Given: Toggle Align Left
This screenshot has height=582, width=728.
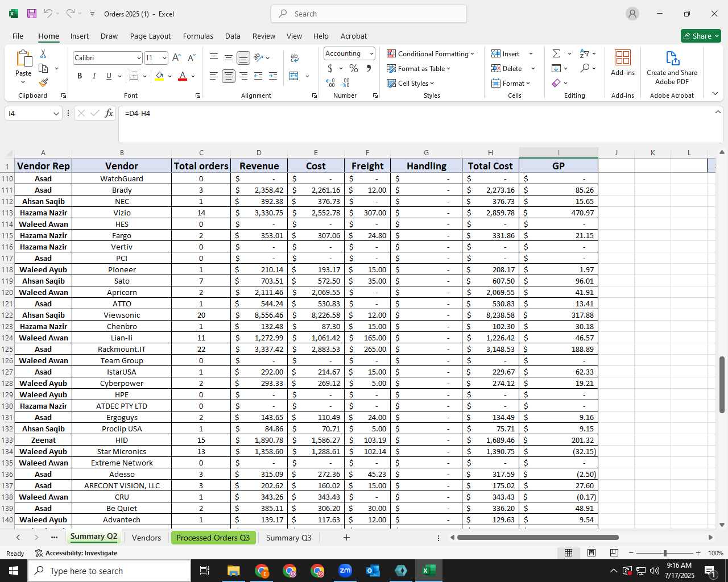Looking at the screenshot, I should point(214,76).
